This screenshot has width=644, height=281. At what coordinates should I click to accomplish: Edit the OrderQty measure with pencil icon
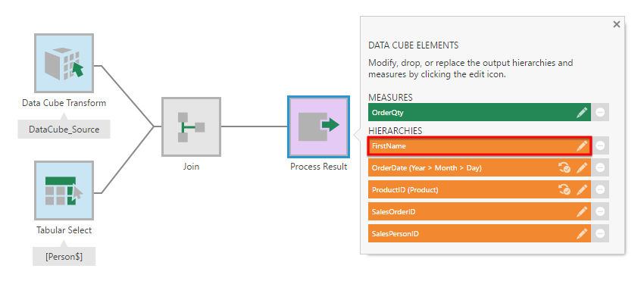tap(582, 112)
